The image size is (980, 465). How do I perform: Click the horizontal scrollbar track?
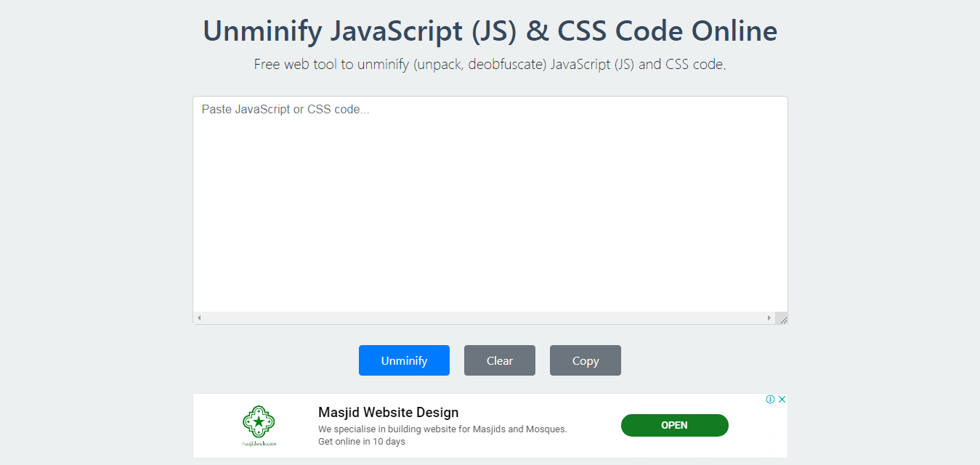483,317
